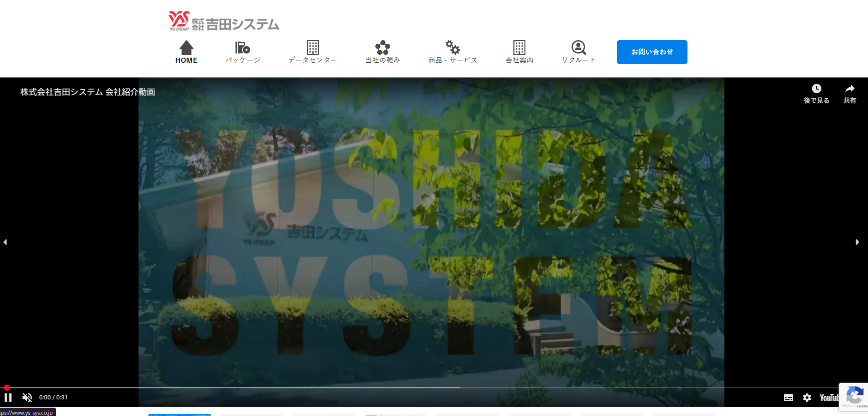Screen dimensions: 868x416
Task: Open the YouTube logo link
Action: [x=829, y=398]
